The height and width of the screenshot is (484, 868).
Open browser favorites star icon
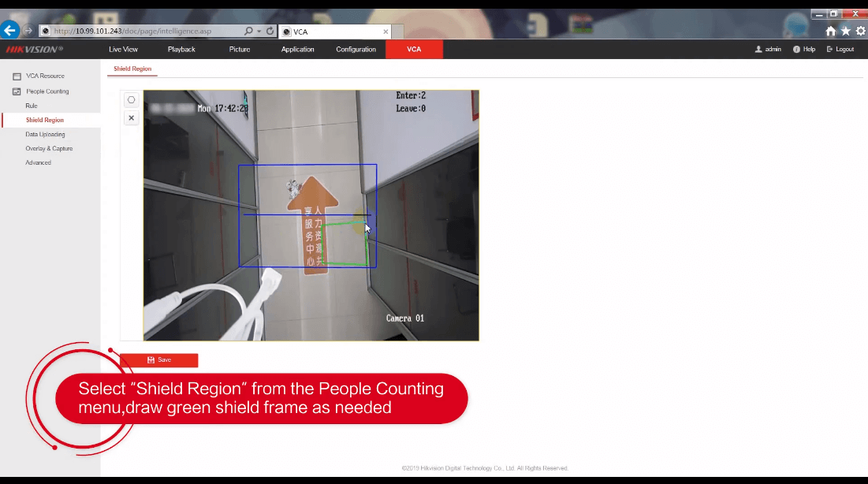[845, 32]
